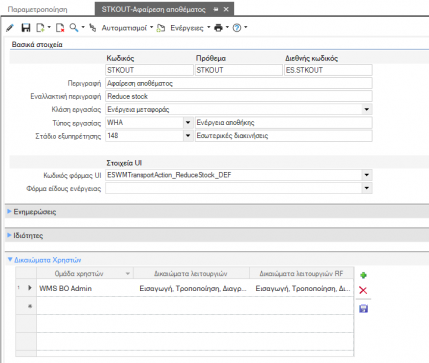Viewport: 429px width, 363px height.
Task: Click the magnifier search icon
Action: pyautogui.click(x=74, y=28)
